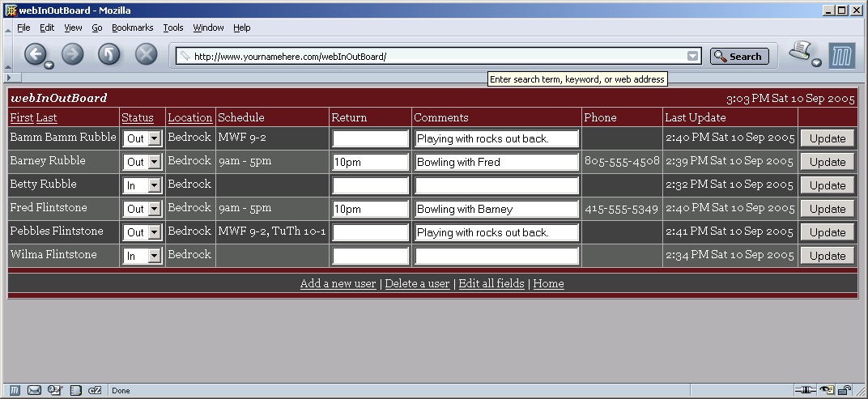Click the security padlock icon
Image resolution: width=868 pixels, height=399 pixels.
(x=845, y=390)
